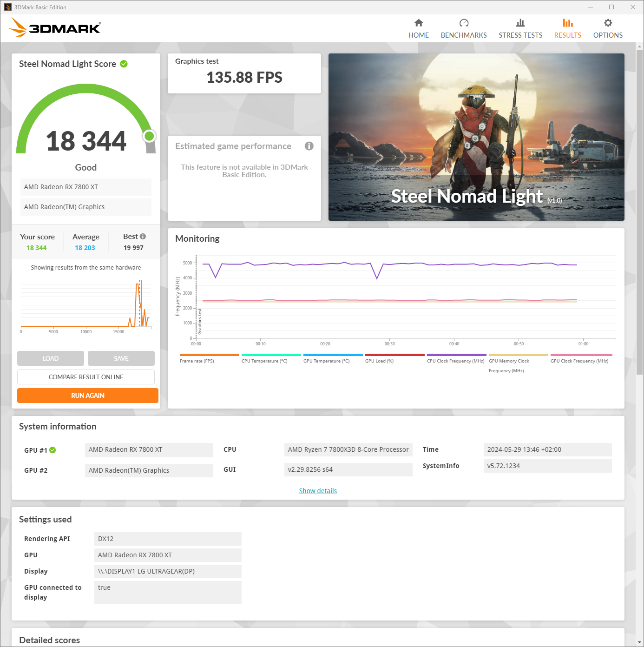Viewport: 644px width, 647px height.
Task: Click the DX12 Rendering API field
Action: 168,539
